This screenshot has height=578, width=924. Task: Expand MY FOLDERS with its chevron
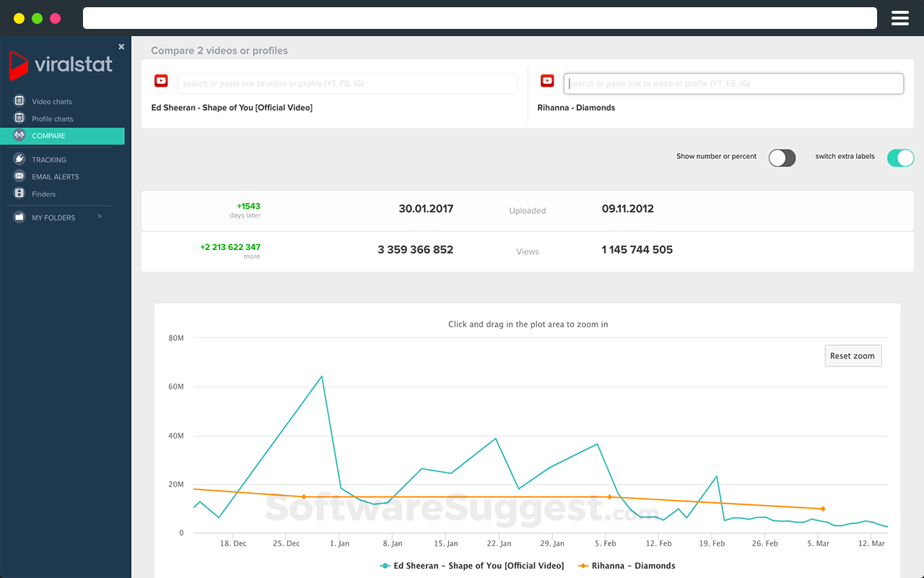pos(100,217)
